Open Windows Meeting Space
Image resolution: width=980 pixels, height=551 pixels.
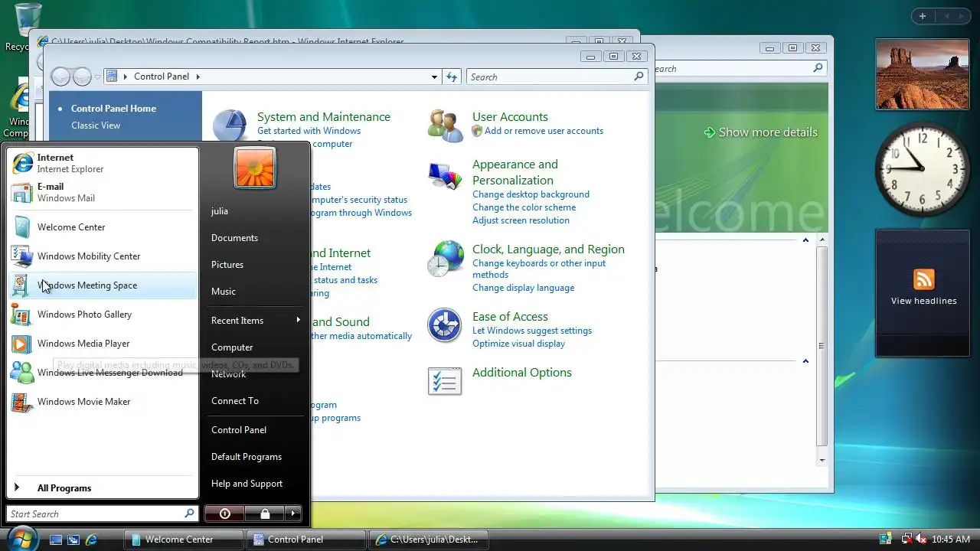[x=102, y=285]
